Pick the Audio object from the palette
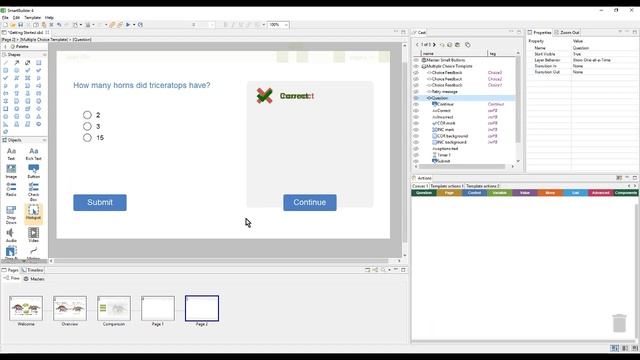Viewport: 640px width, 360px height. point(11,235)
